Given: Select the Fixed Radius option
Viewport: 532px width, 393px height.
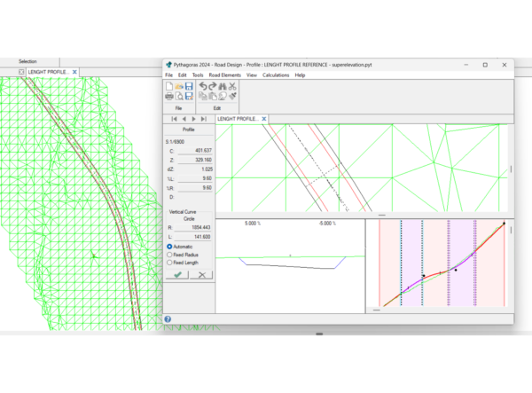Looking at the screenshot, I should (182, 255).
